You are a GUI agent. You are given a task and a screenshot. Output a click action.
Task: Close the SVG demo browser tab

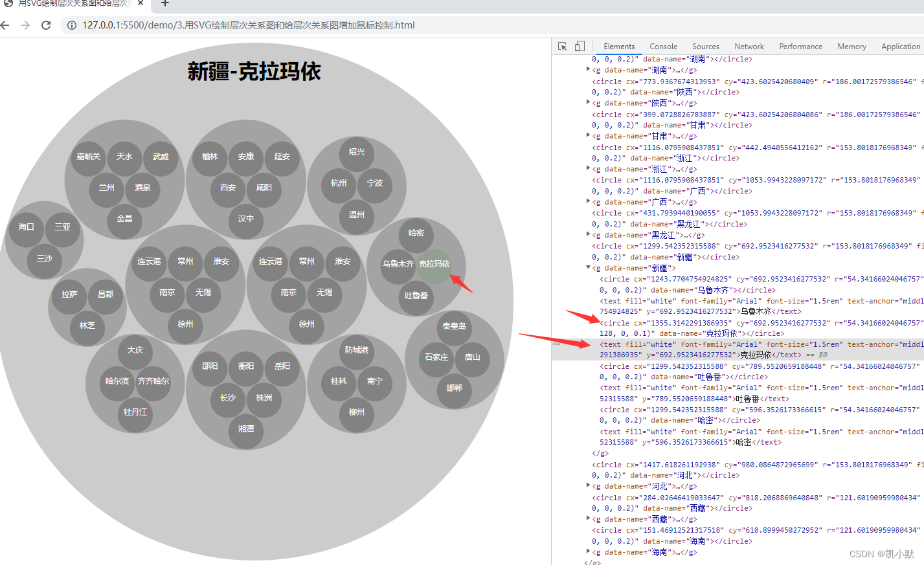click(141, 3)
